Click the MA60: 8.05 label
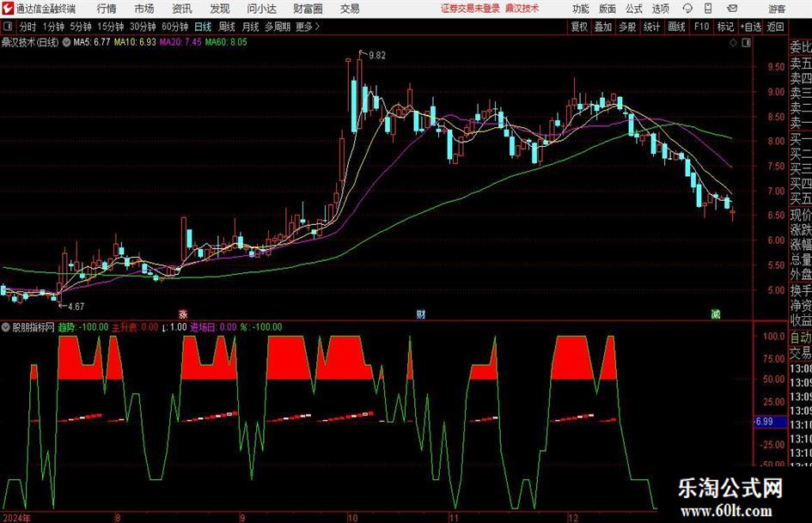The image size is (812, 523). (226, 42)
